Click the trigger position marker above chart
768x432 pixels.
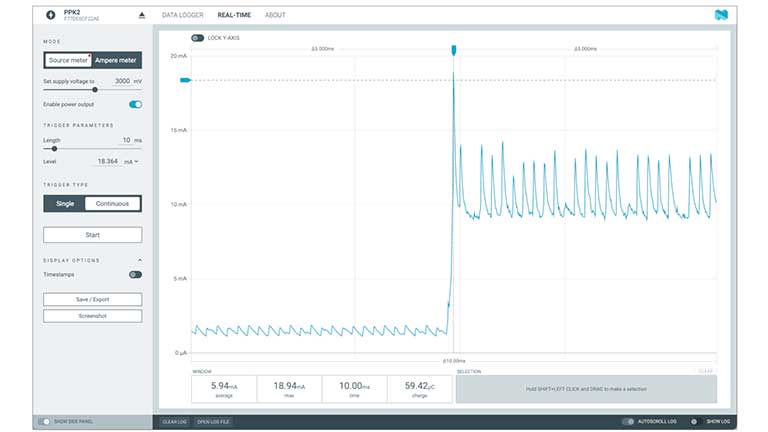(x=454, y=50)
